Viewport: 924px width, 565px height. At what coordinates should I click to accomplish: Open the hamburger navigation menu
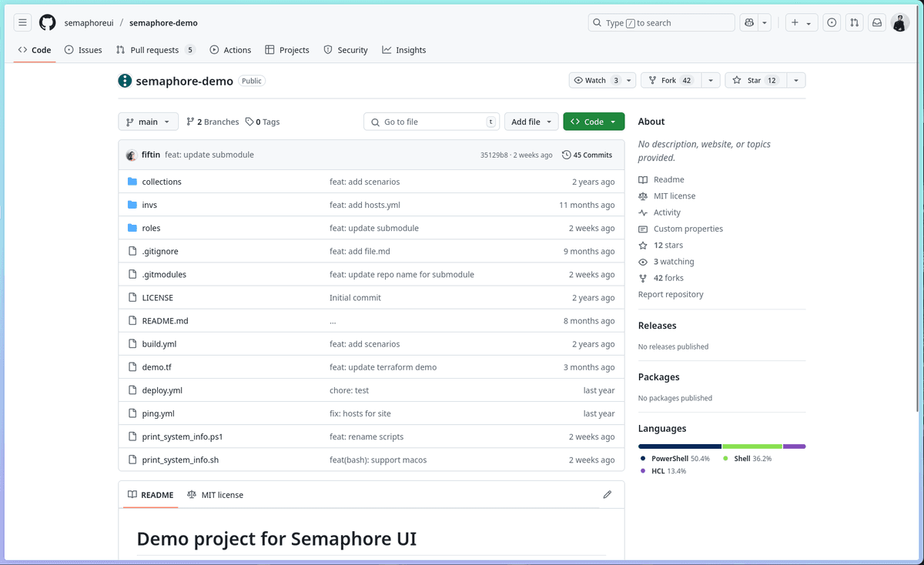[x=22, y=23]
